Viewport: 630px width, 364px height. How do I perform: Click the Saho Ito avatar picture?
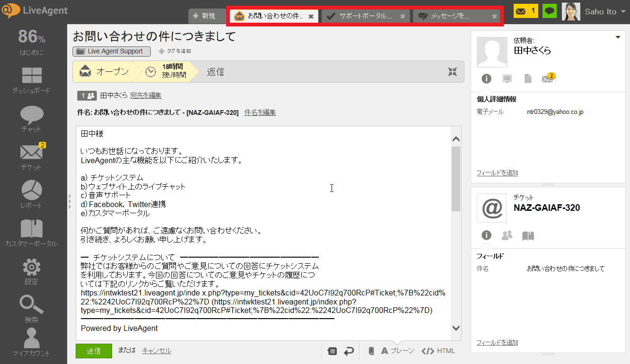[x=571, y=11]
